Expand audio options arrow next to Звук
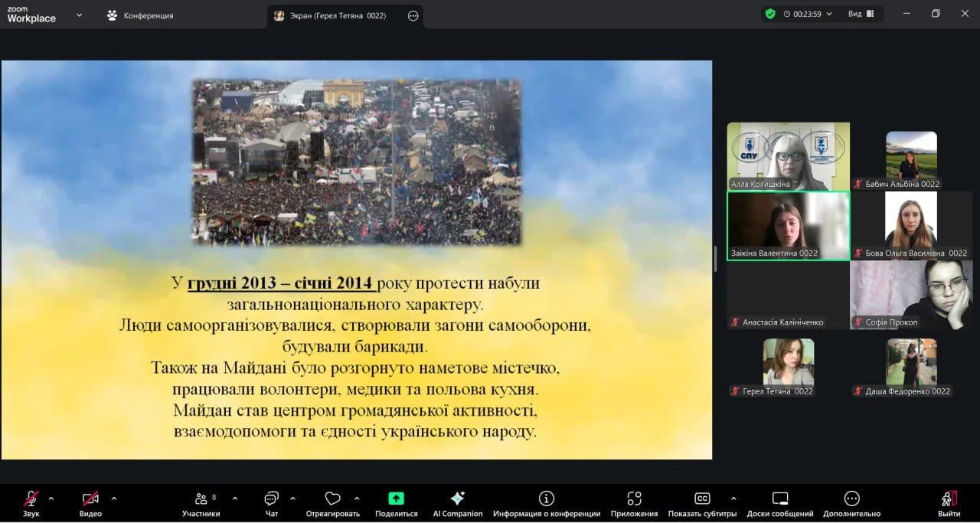The width and height of the screenshot is (980, 523). tap(51, 498)
